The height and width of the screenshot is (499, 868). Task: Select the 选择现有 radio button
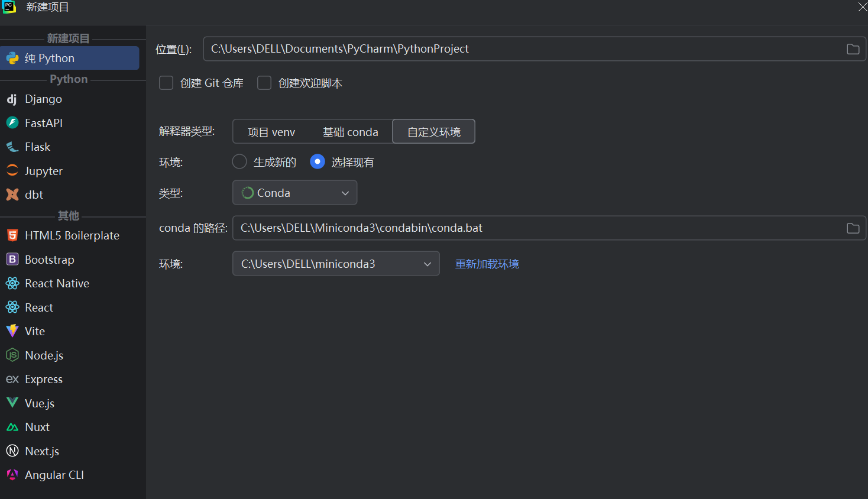coord(318,161)
